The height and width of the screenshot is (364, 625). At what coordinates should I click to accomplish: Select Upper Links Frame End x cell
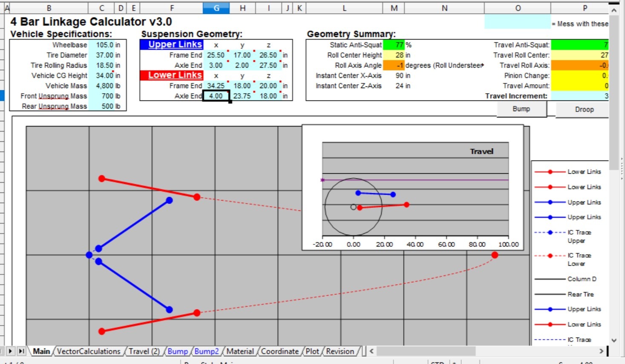click(216, 55)
